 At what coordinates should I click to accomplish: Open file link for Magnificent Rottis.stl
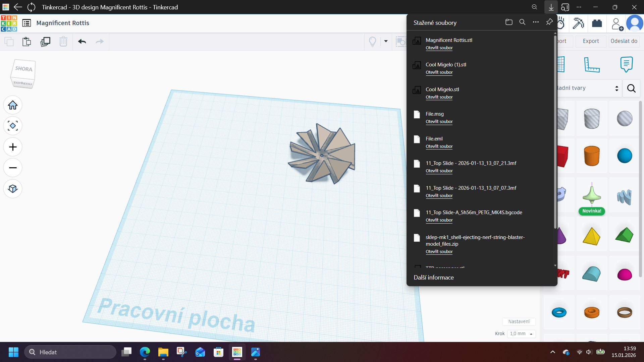[439, 48]
